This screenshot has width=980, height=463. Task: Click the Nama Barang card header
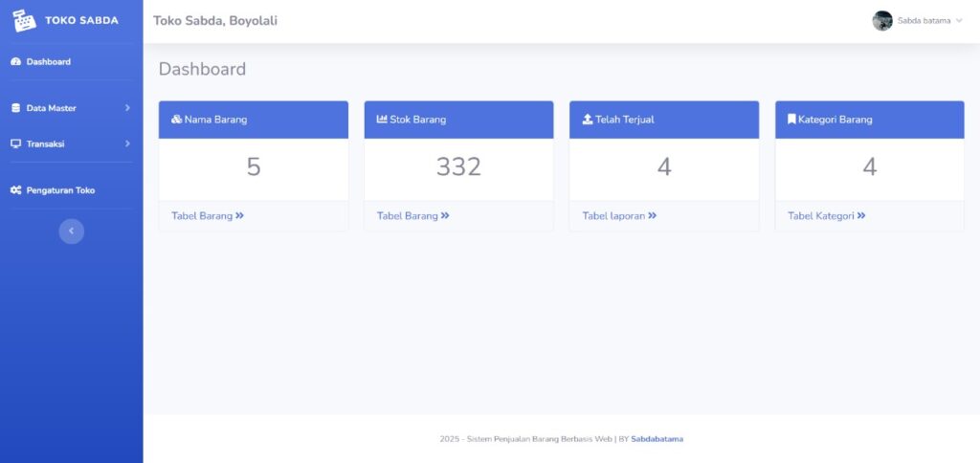tap(254, 120)
